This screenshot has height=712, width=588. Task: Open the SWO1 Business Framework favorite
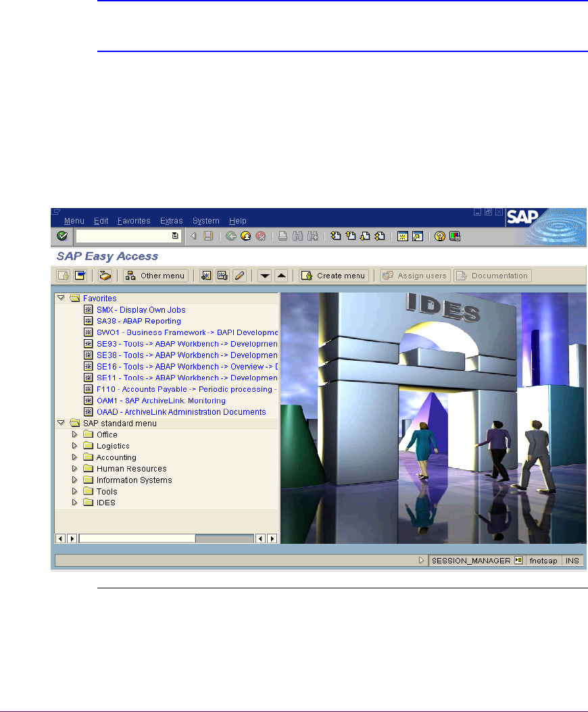point(187,332)
